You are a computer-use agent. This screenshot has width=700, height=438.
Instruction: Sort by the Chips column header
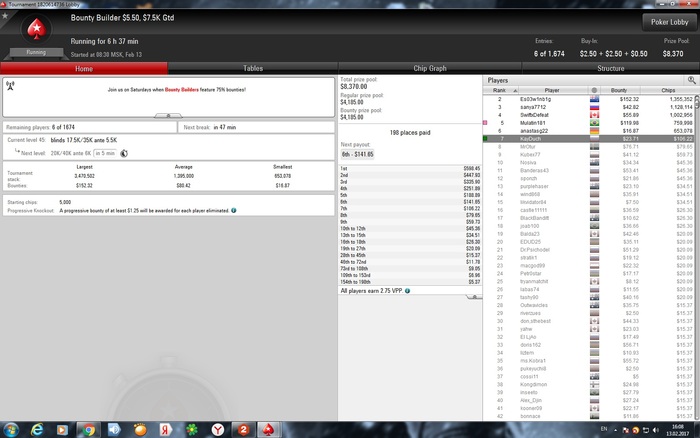click(x=668, y=90)
